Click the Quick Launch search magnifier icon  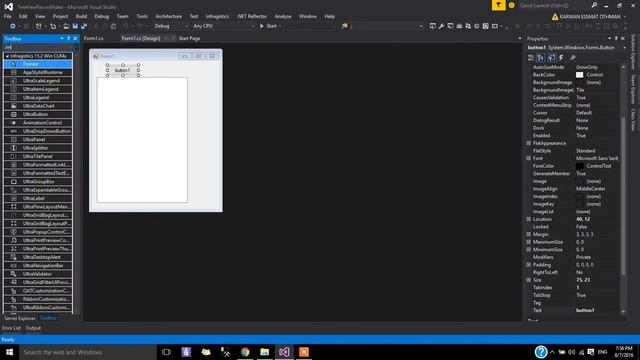594,5
